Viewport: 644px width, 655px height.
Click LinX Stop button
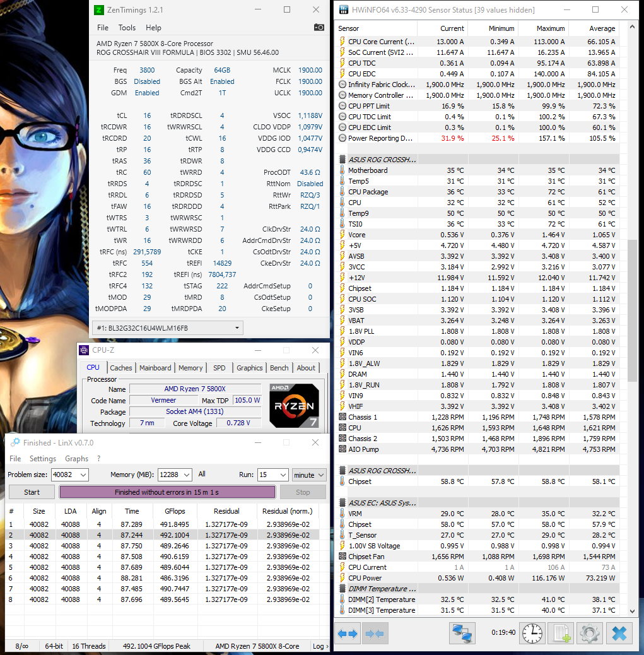tap(303, 492)
